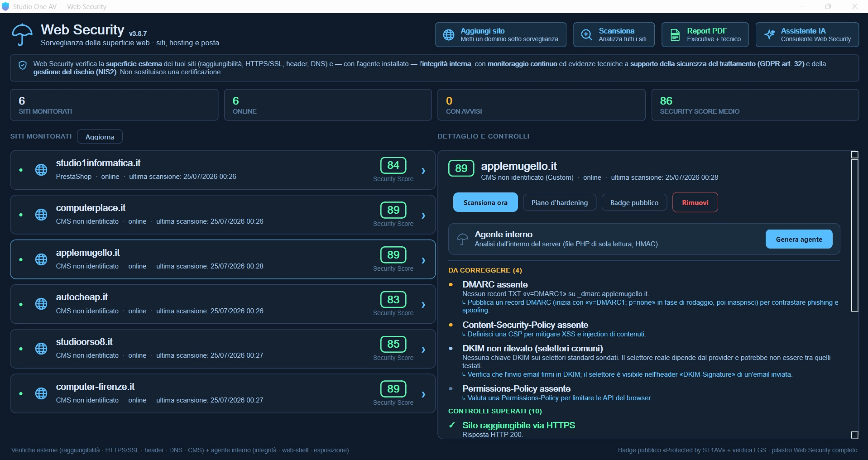Click the magnifier icon on Scansiona

click(x=587, y=35)
